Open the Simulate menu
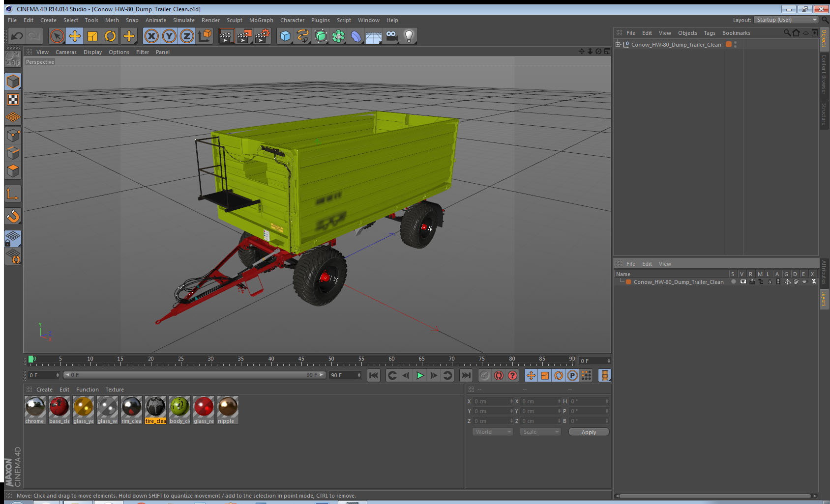The width and height of the screenshot is (830, 504). [x=184, y=20]
